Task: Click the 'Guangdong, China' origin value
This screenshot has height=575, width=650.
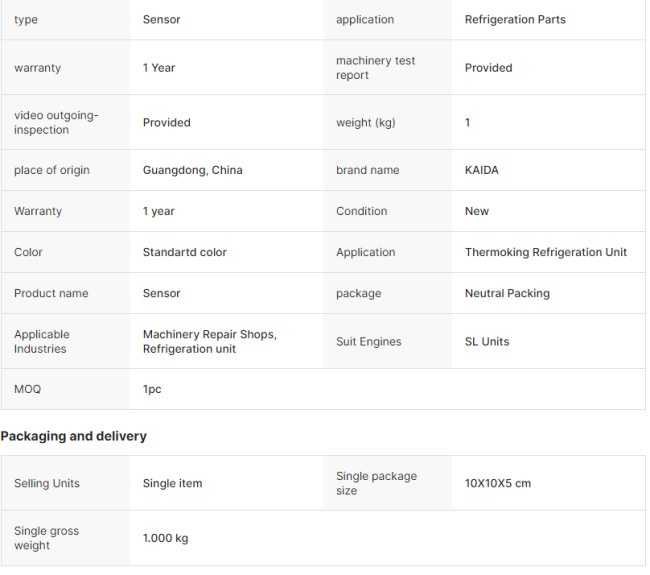Action: [192, 170]
